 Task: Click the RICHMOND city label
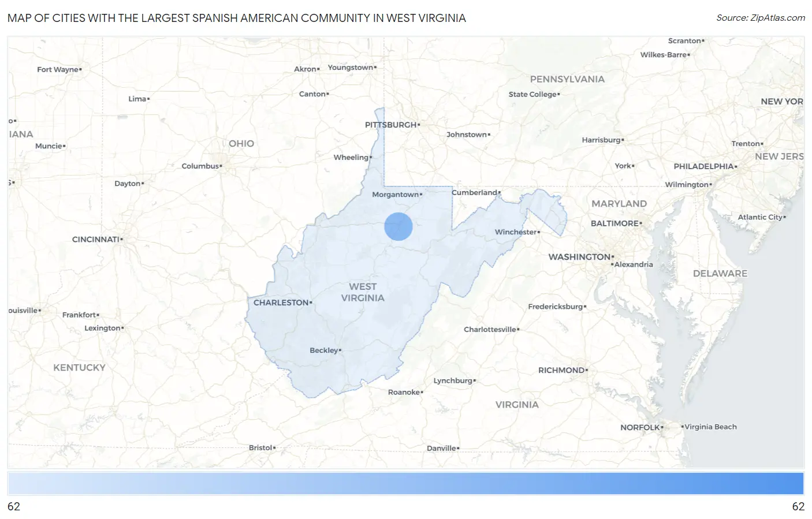562,370
